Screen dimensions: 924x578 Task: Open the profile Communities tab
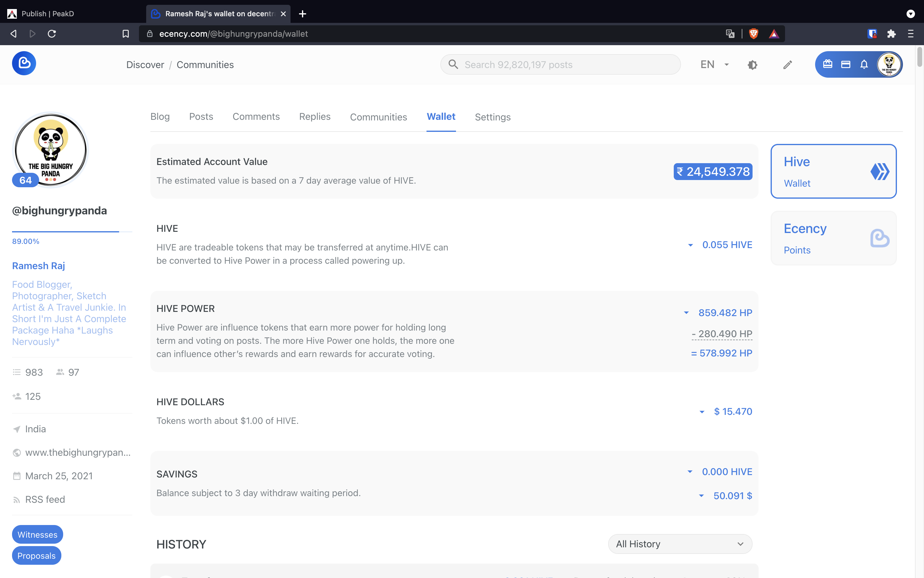click(378, 117)
